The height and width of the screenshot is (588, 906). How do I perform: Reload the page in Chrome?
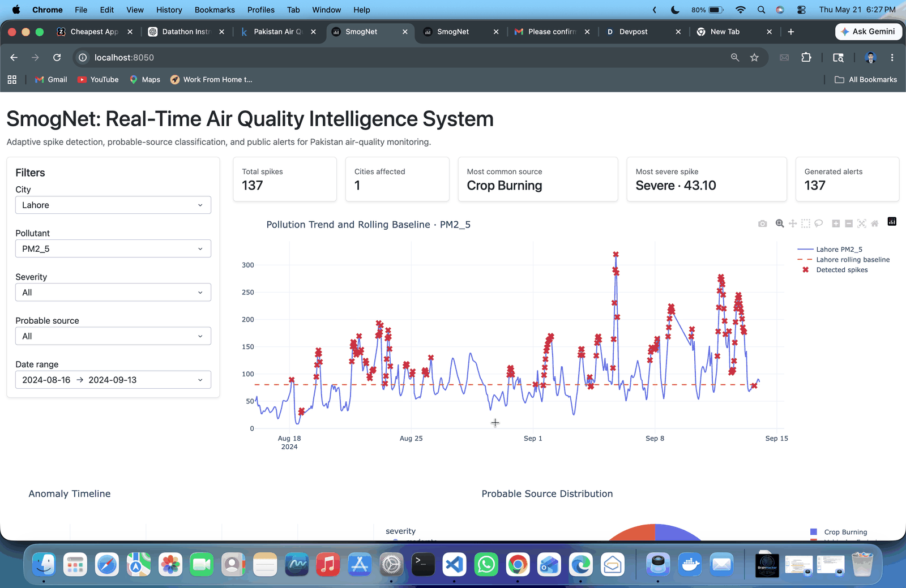click(57, 57)
